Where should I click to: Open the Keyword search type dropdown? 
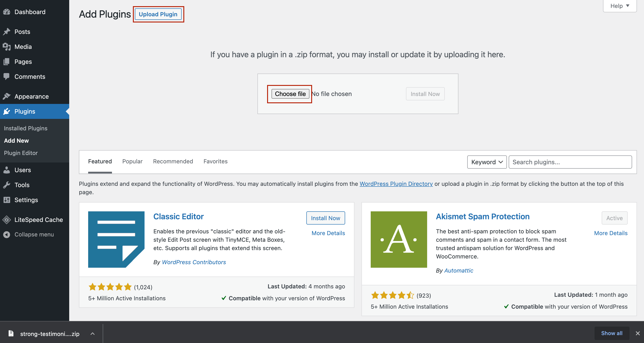coord(487,162)
